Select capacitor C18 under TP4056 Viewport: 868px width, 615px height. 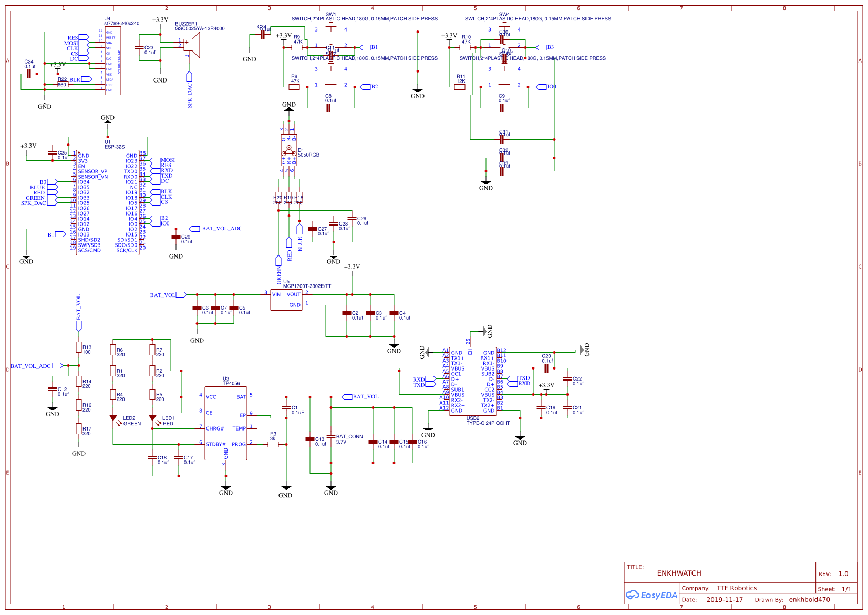[x=152, y=457]
